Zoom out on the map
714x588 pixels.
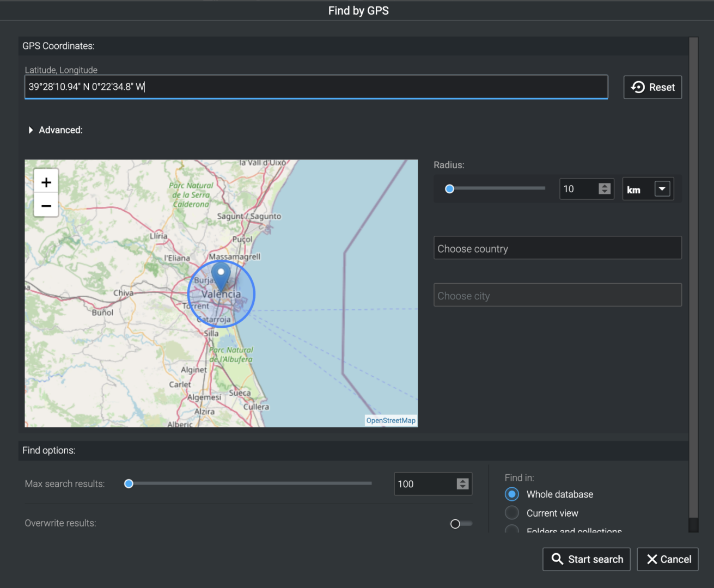46,205
